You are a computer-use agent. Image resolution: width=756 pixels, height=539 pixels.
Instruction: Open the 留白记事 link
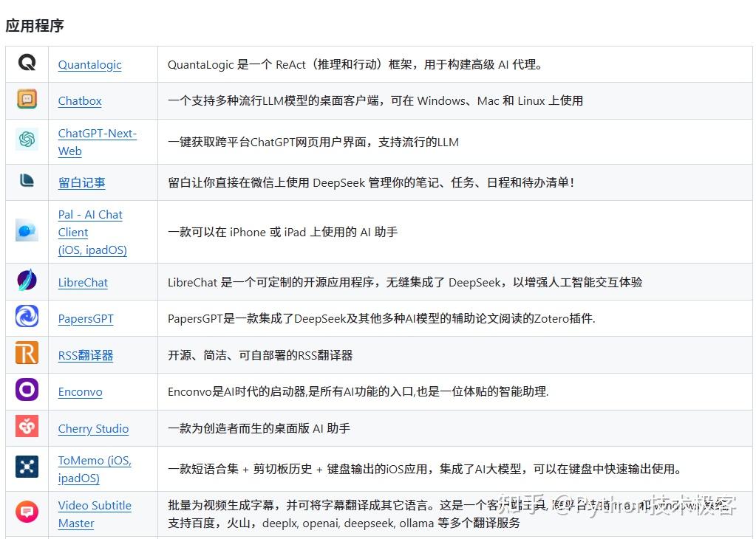coord(81,182)
